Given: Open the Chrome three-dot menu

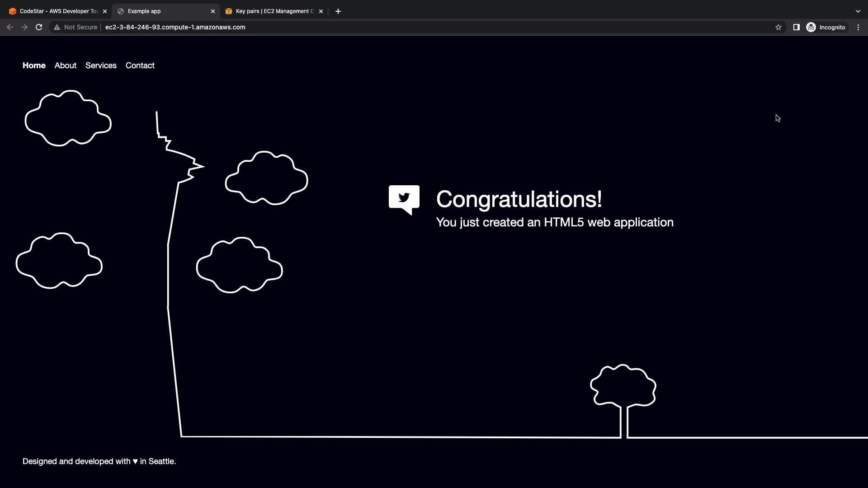Looking at the screenshot, I should pyautogui.click(x=858, y=27).
